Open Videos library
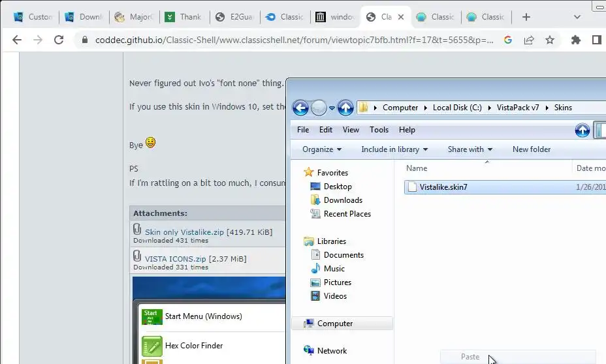Screen dimensions: 606x364 pyautogui.click(x=335, y=296)
